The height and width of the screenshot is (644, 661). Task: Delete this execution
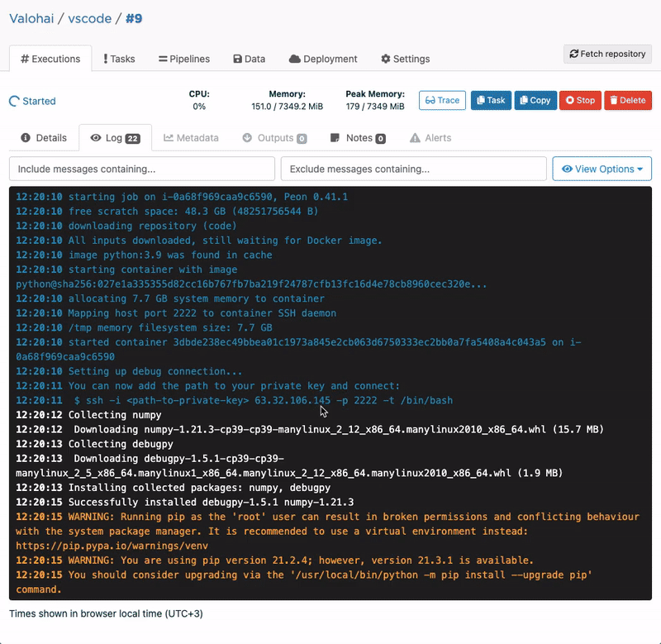627,101
